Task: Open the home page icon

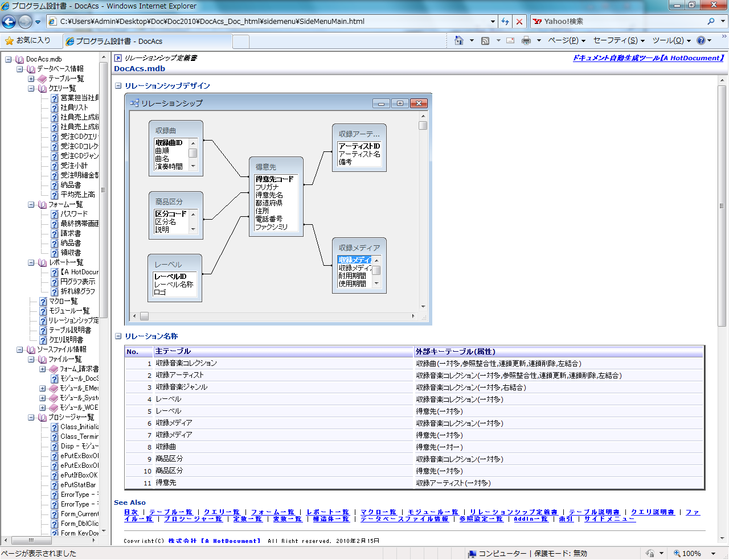Action: point(459,40)
